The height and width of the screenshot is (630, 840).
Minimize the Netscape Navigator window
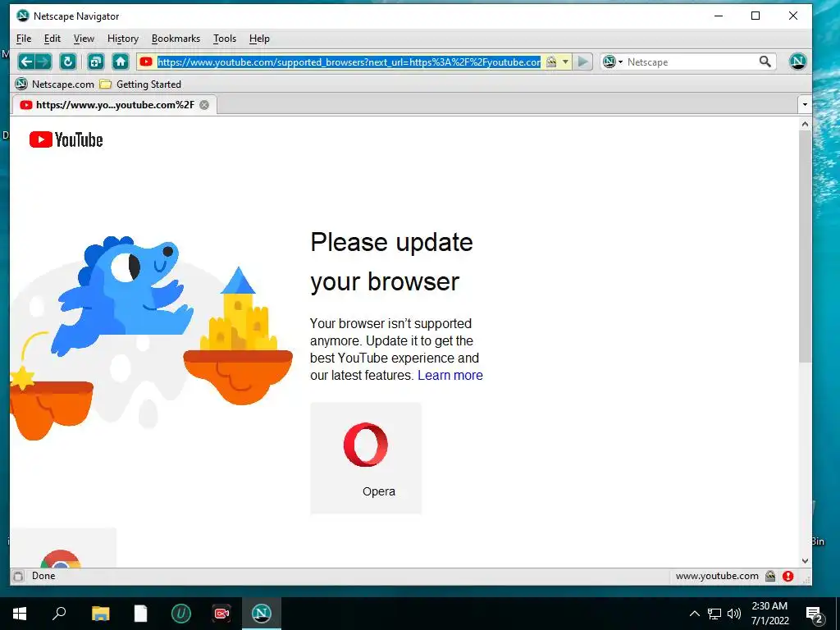tap(719, 16)
